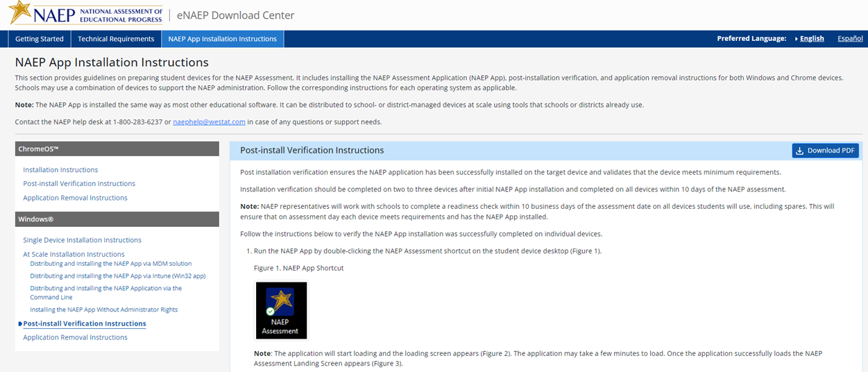Open Single Device Installation Instructions
868x372 pixels.
(82, 240)
